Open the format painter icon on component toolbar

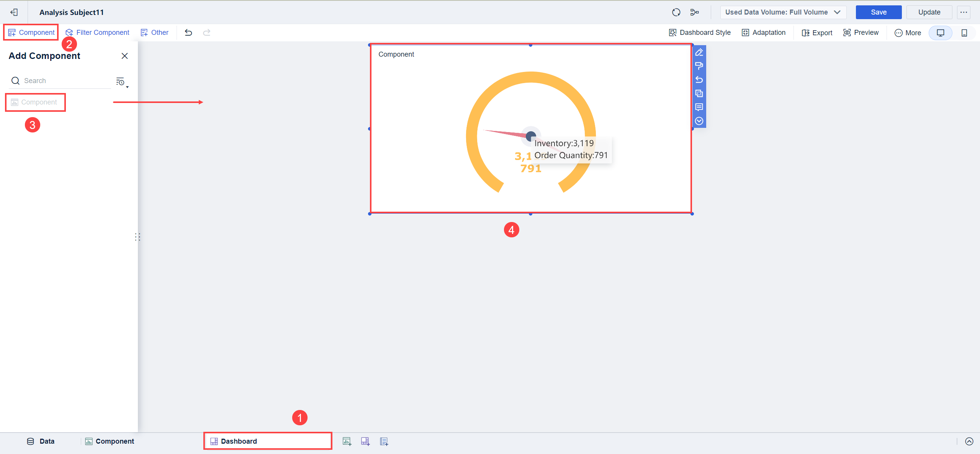699,66
